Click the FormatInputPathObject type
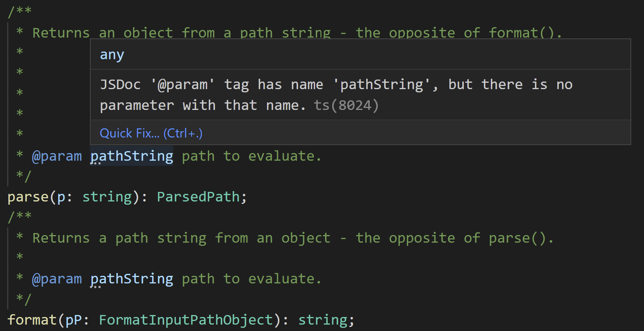The image size is (644, 331). coord(186,320)
